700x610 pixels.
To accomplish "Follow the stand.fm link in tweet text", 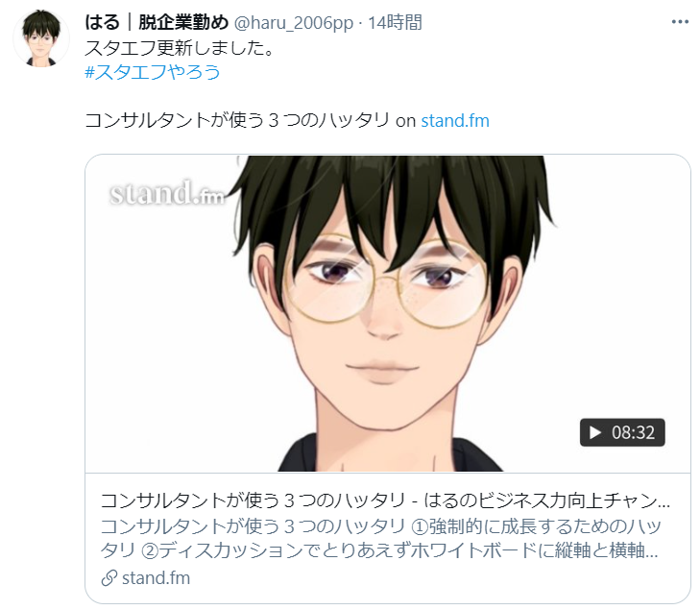I will click(455, 121).
